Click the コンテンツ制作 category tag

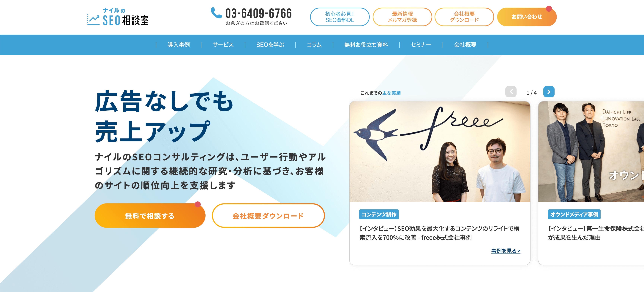379,214
